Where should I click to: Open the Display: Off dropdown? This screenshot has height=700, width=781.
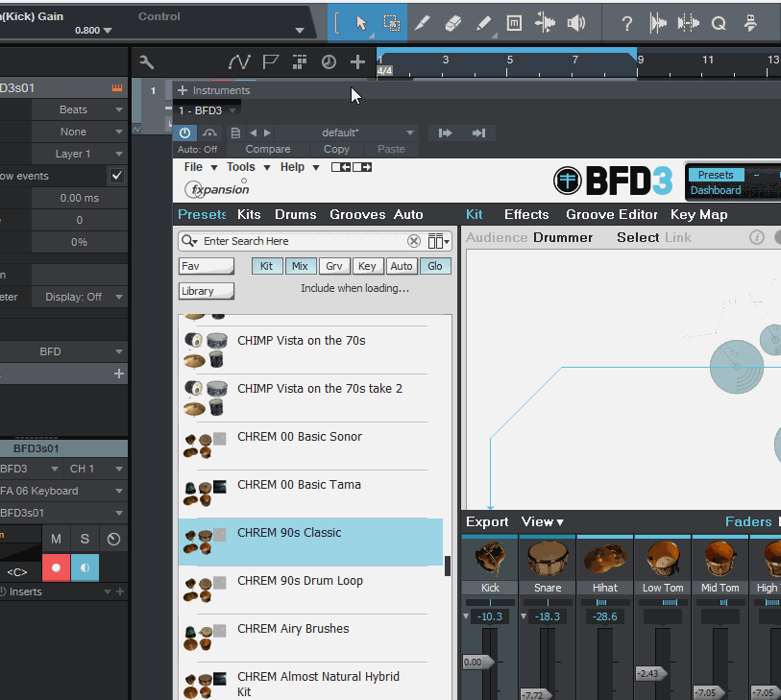79,298
